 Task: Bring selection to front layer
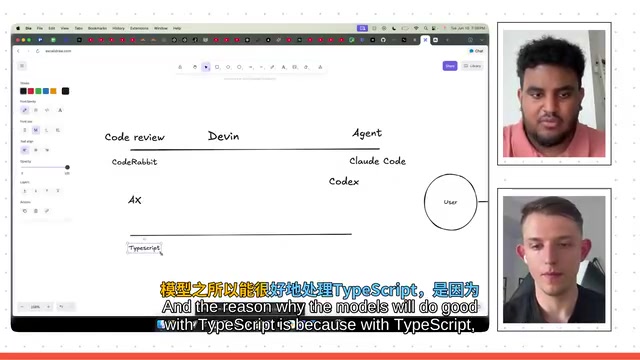[x=58, y=191]
